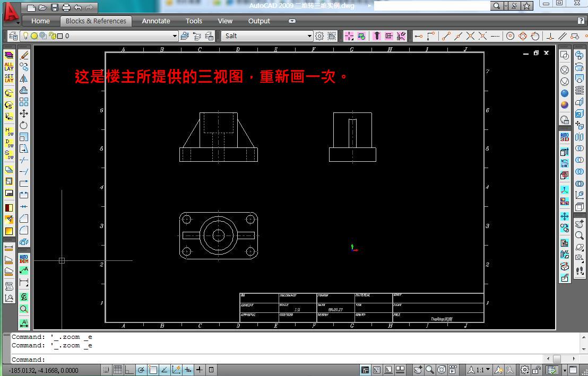Open status bar menu dropdown arrow
Image resolution: width=588 pixels, height=376 pixels.
[x=565, y=370]
